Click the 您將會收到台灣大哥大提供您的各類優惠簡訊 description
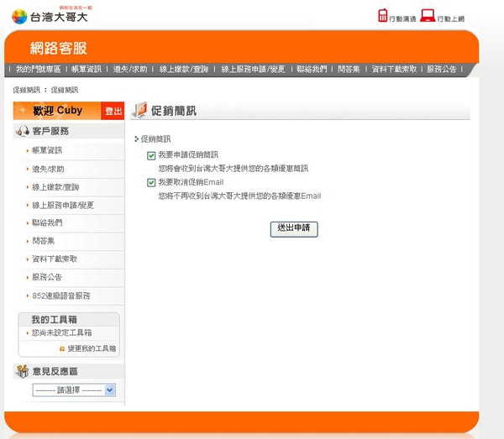 234,168
